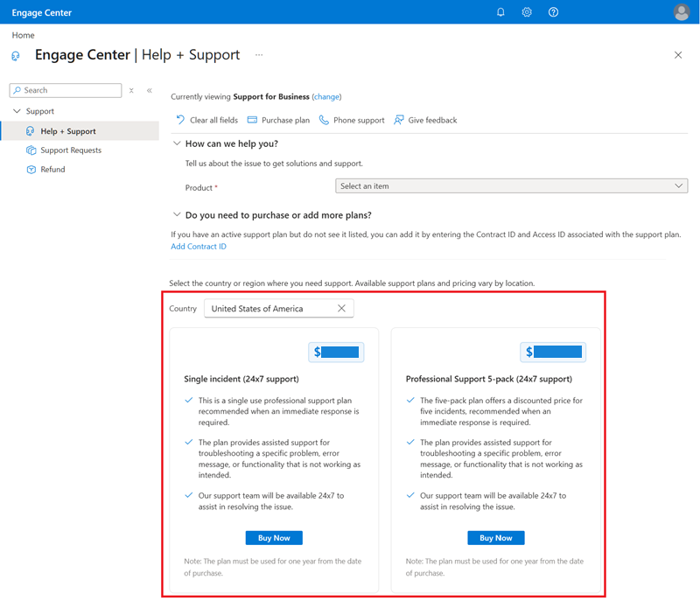The height and width of the screenshot is (601, 700).
Task: Clear the Country selection with X
Action: tap(341, 308)
